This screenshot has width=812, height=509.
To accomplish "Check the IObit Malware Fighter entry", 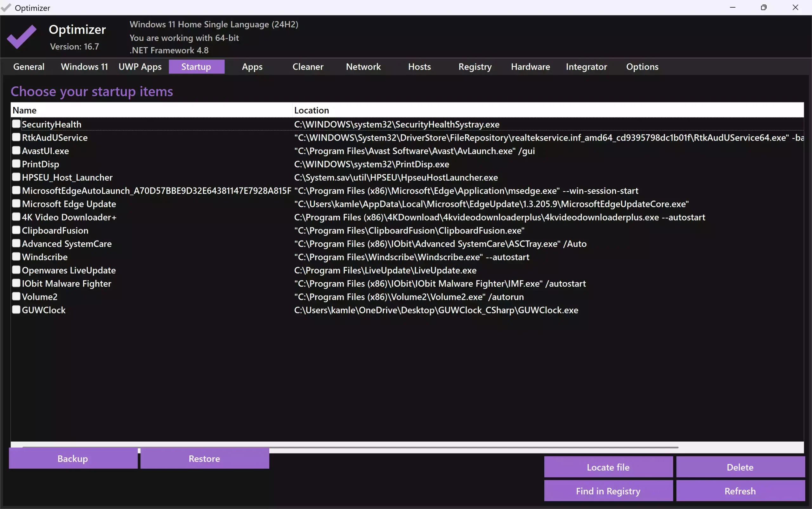I will (x=16, y=283).
